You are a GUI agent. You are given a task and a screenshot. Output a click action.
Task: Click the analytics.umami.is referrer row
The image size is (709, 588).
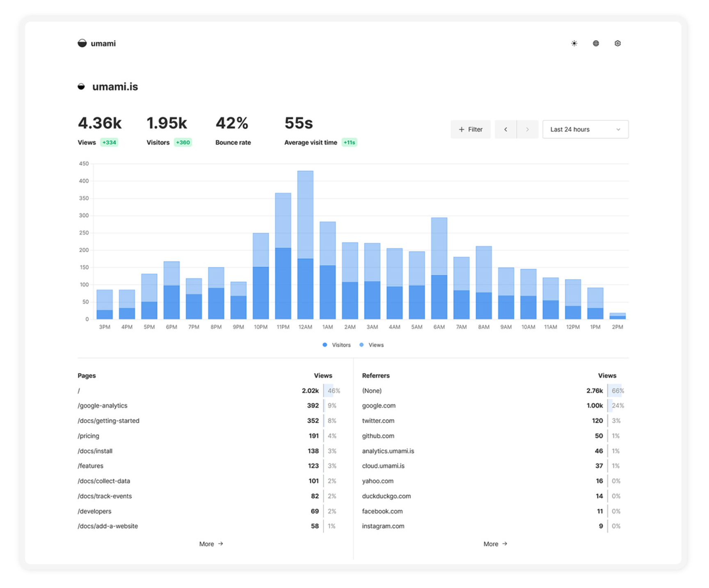coord(493,451)
